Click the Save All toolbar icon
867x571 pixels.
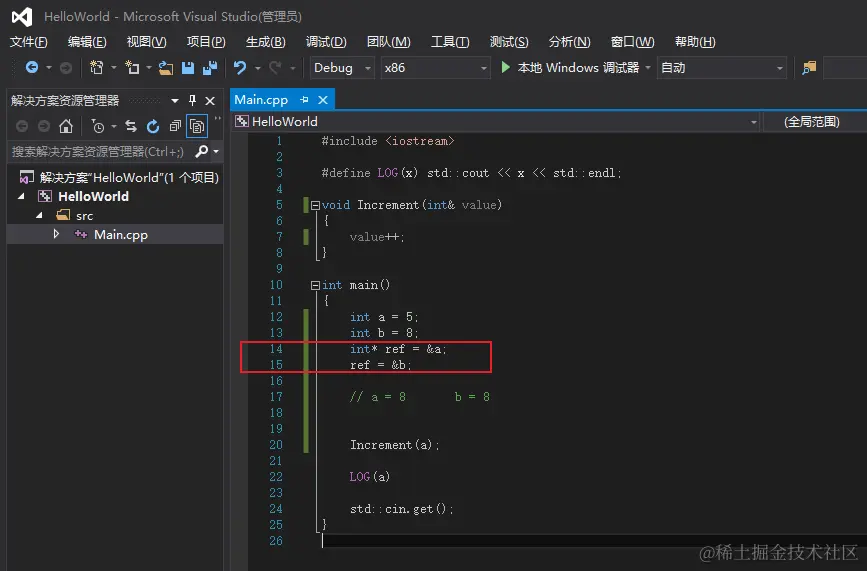(210, 67)
